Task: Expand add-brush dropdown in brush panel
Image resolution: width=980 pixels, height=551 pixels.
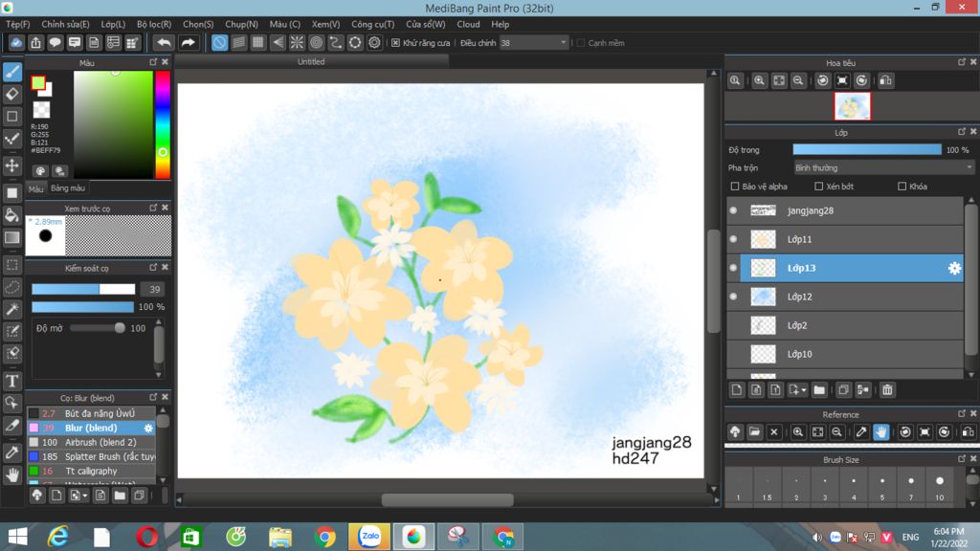Action: 84,496
